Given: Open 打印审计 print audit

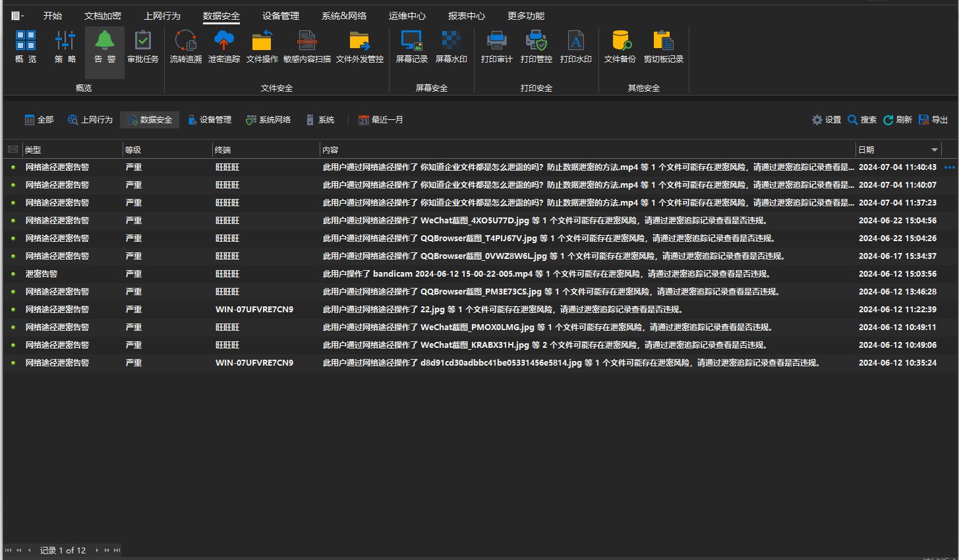Looking at the screenshot, I should (497, 47).
